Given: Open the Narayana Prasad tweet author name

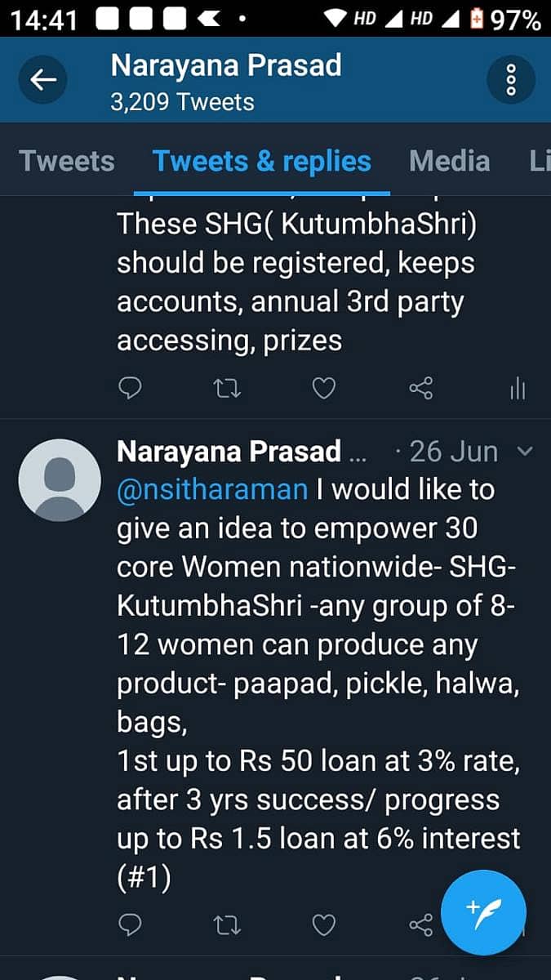Looking at the screenshot, I should (x=229, y=452).
